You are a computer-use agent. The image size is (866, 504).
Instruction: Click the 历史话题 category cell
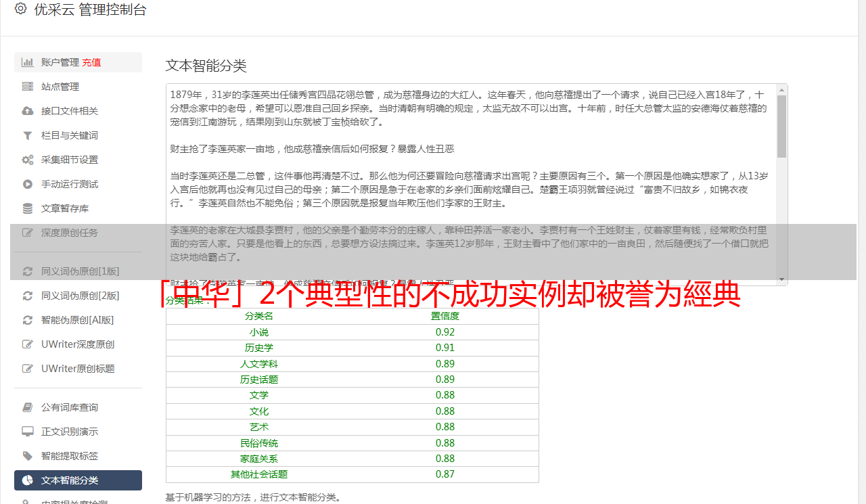259,380
